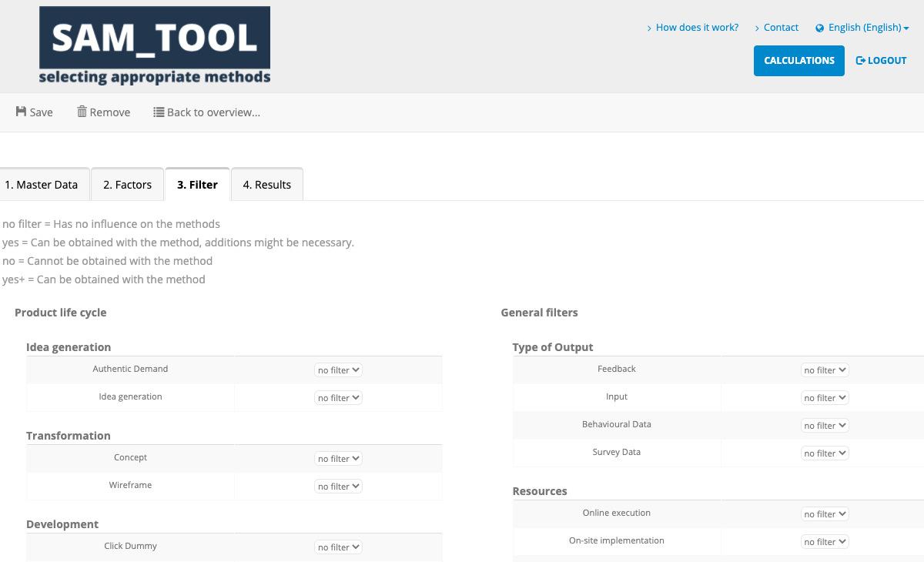Viewport: 924px width, 562px height.
Task: Click the Save text label
Action: point(42,112)
